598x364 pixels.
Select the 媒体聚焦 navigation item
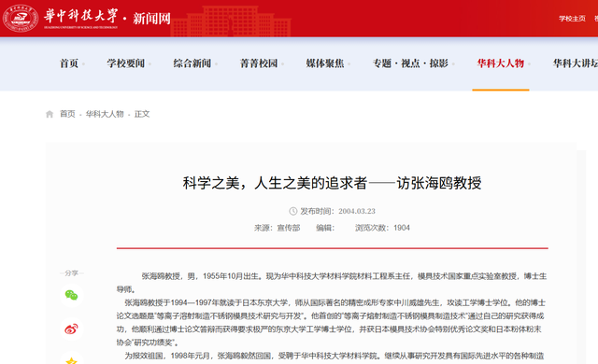pyautogui.click(x=325, y=63)
